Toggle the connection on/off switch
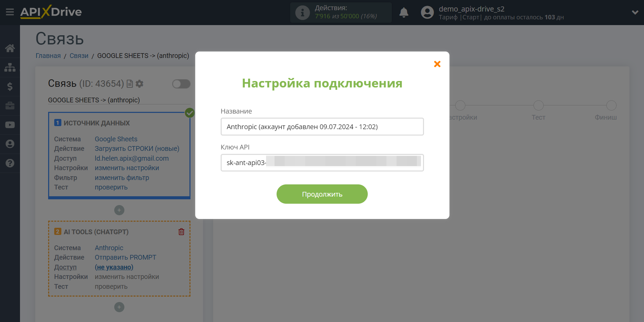Screen dimensions: 644x322 [x=181, y=84]
